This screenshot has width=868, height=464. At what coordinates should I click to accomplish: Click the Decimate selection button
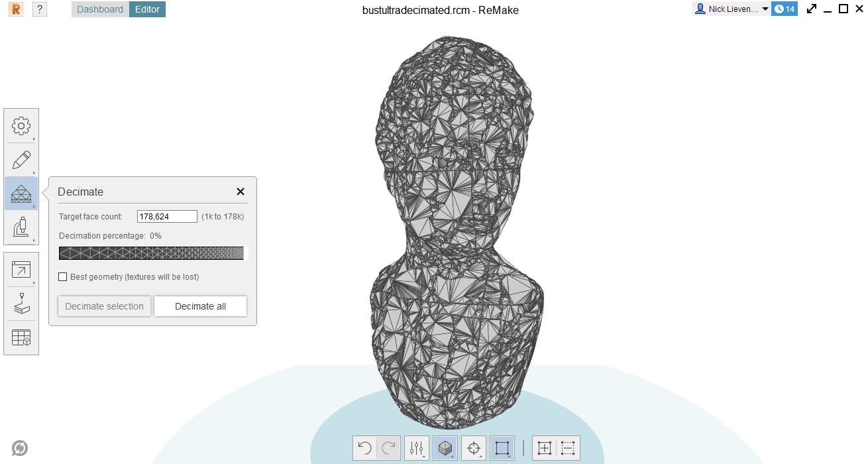pyautogui.click(x=104, y=306)
